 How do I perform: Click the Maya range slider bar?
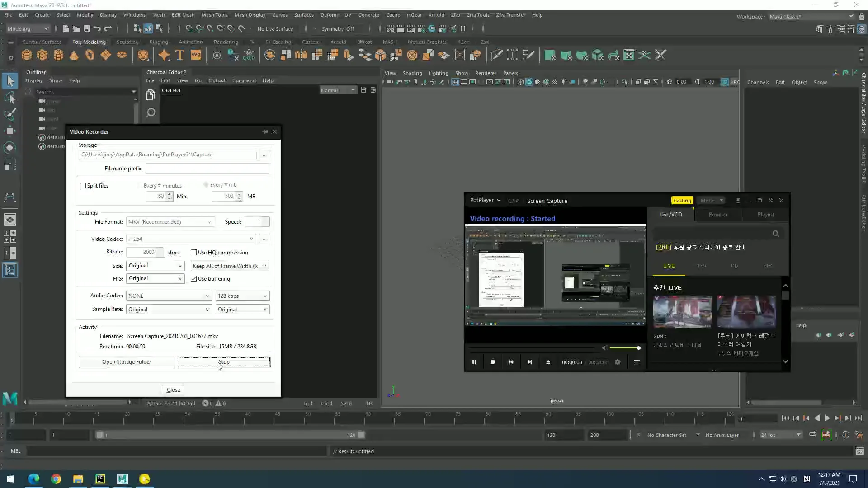coord(231,435)
